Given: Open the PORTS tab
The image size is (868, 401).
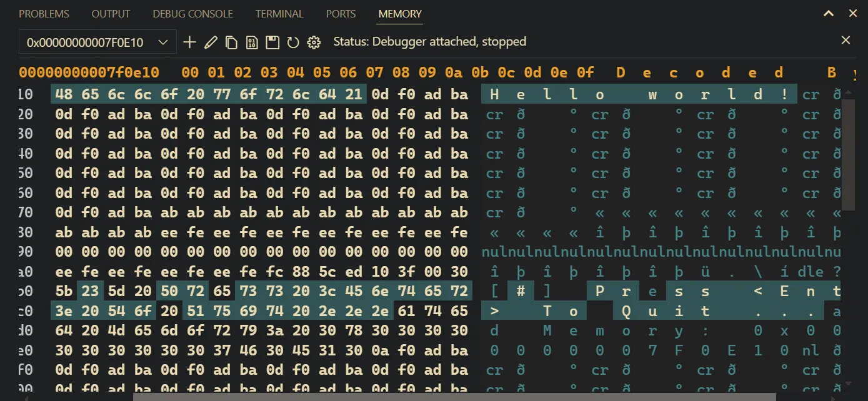Looking at the screenshot, I should point(341,13).
